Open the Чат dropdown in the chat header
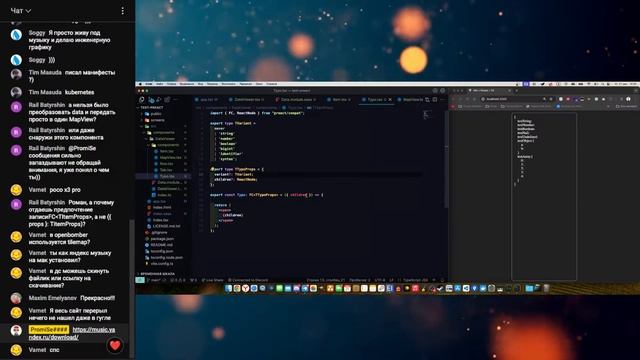640x360 pixels. coord(20,11)
